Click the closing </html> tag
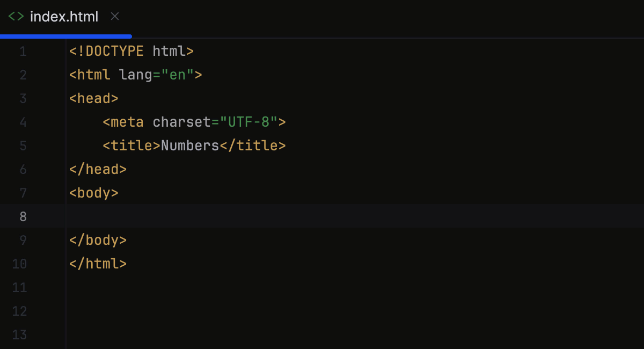This screenshot has width=644, height=349. (x=98, y=264)
